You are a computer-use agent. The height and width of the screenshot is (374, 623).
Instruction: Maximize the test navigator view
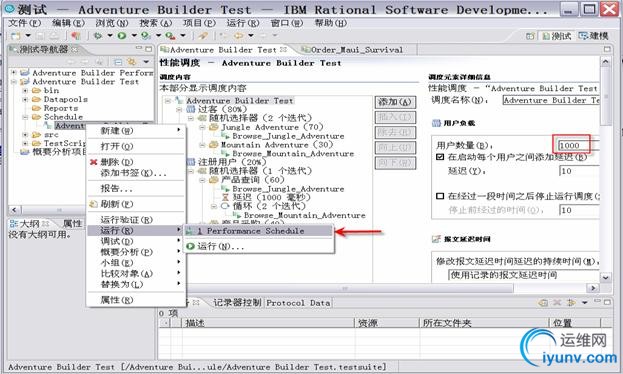(149, 49)
